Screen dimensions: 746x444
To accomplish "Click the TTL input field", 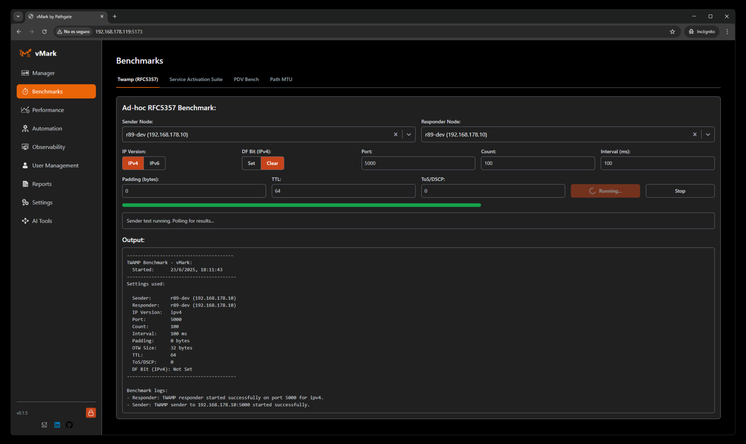I will [344, 191].
